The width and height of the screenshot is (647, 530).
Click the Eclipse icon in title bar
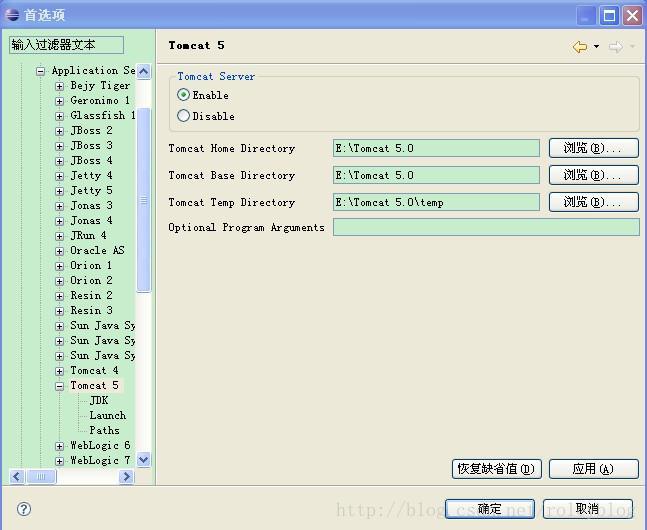tap(12, 15)
